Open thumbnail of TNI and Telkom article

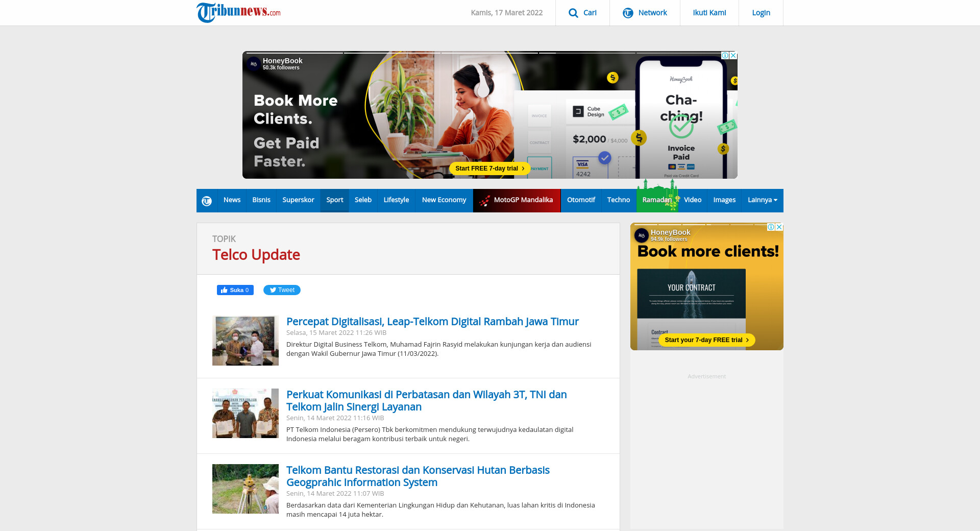coord(246,414)
